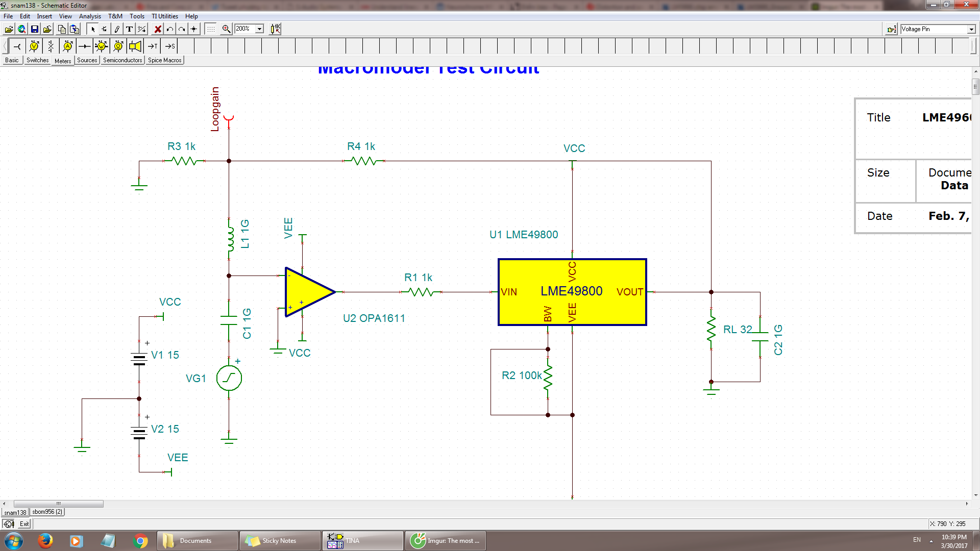Image resolution: width=980 pixels, height=551 pixels.
Task: Click the red X delete icon
Action: click(x=158, y=29)
